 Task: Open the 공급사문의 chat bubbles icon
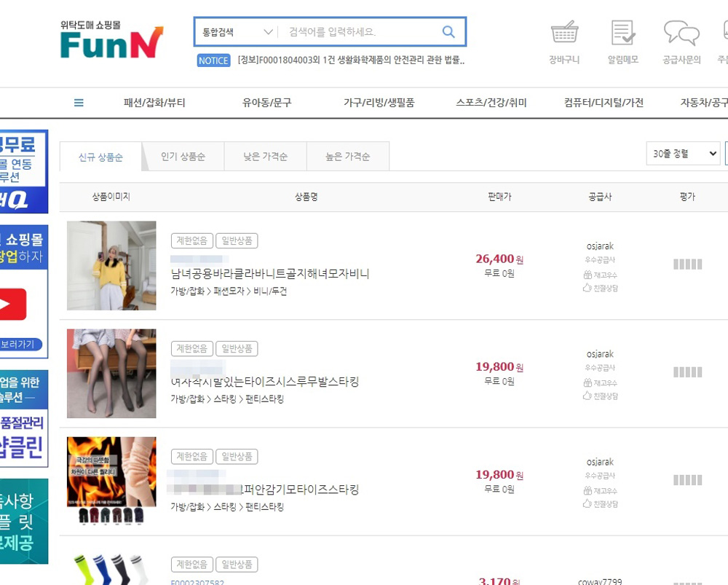681,33
